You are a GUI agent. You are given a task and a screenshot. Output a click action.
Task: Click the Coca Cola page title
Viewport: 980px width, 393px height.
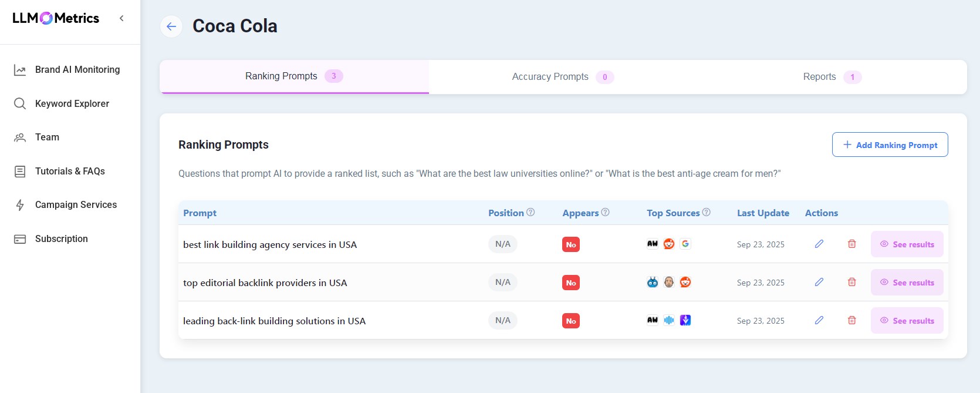235,26
